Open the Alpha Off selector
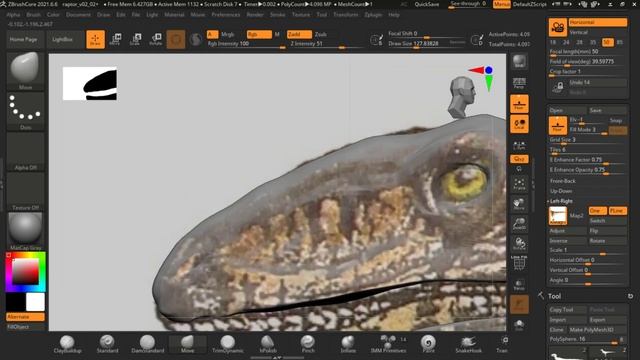The width and height of the screenshot is (640, 360). [25, 151]
